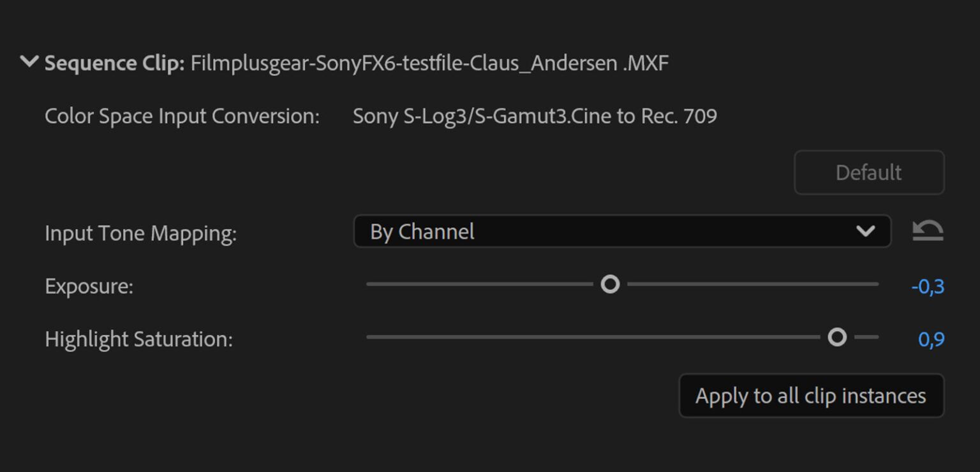Screen dimensions: 980x472
Task: Click the dropdown arrow next to By Channel
Action: tap(868, 232)
